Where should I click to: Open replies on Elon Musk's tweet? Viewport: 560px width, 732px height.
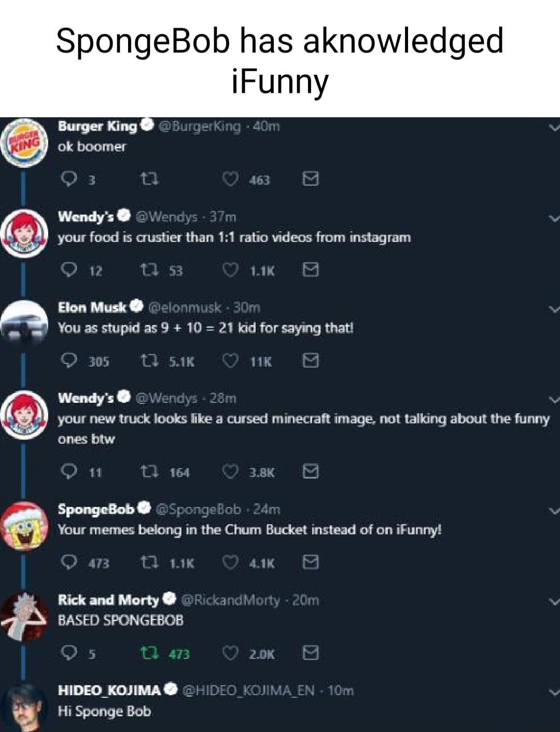[x=69, y=361]
